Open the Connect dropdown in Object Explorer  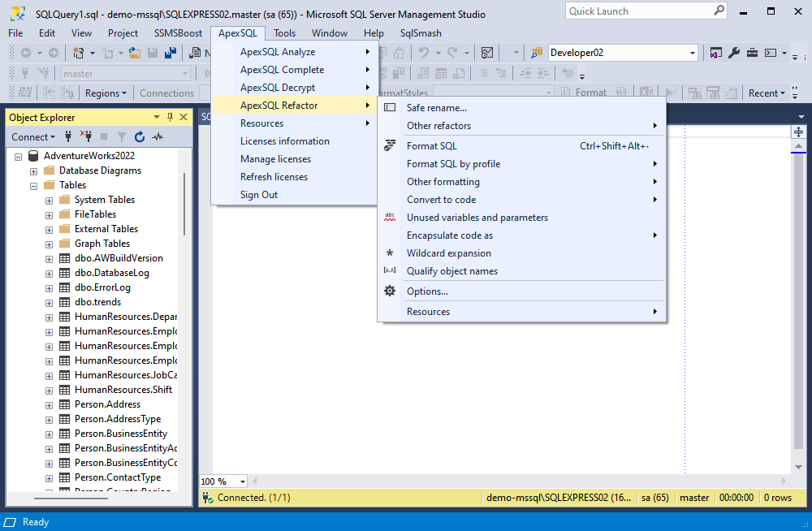coord(33,136)
